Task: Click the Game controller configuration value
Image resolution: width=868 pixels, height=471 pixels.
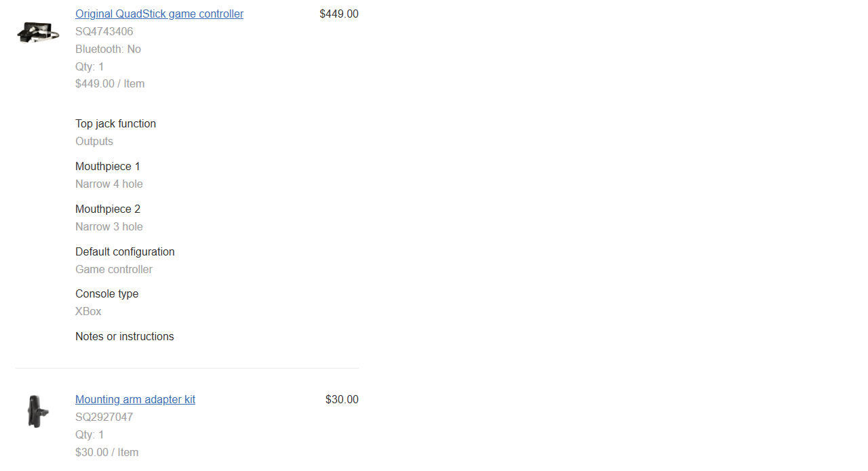Action: [x=114, y=269]
